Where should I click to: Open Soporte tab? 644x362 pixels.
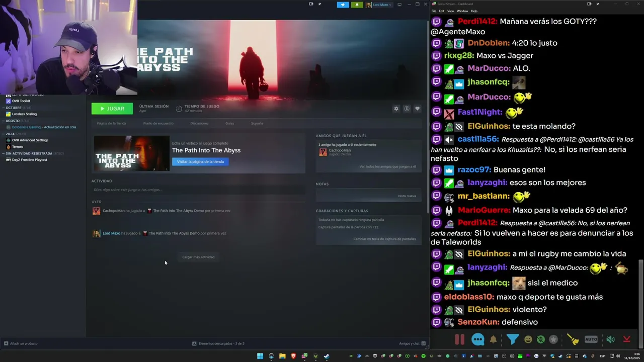pos(257,123)
